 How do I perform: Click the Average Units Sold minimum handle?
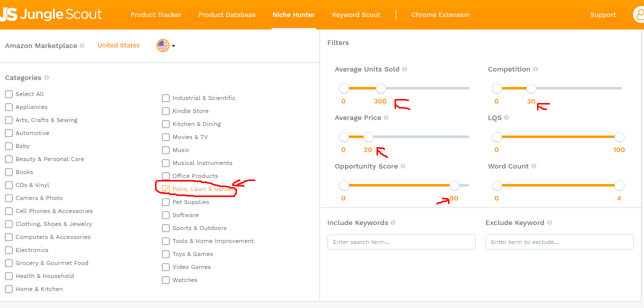click(344, 88)
